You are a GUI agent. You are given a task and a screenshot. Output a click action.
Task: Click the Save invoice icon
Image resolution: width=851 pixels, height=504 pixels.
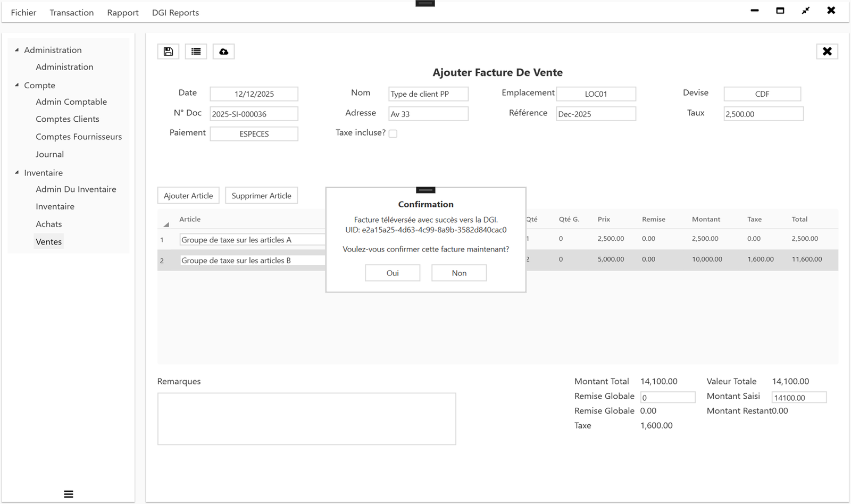[x=168, y=51]
